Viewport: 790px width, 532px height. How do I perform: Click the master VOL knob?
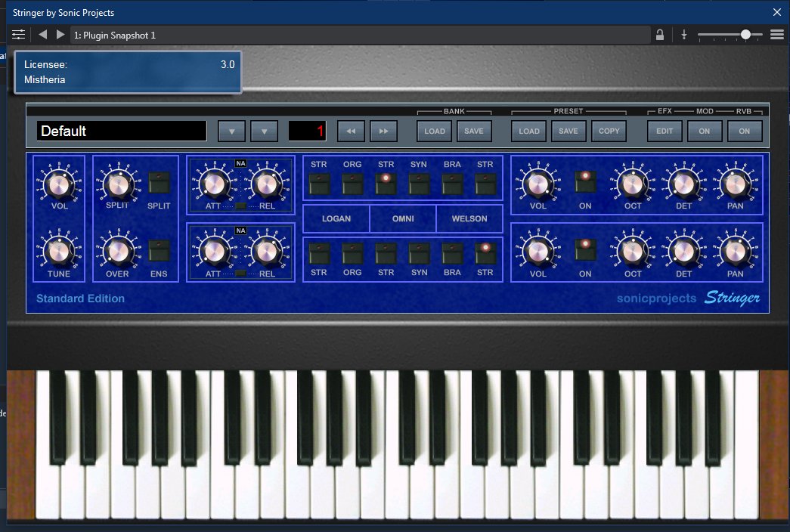59,184
